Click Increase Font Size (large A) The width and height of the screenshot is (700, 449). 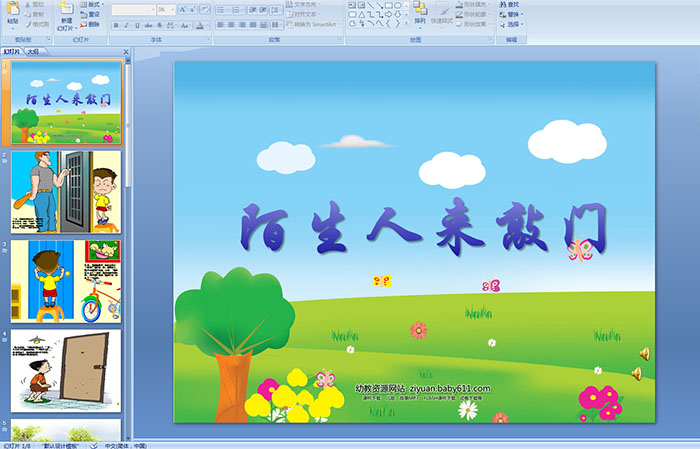[183, 9]
